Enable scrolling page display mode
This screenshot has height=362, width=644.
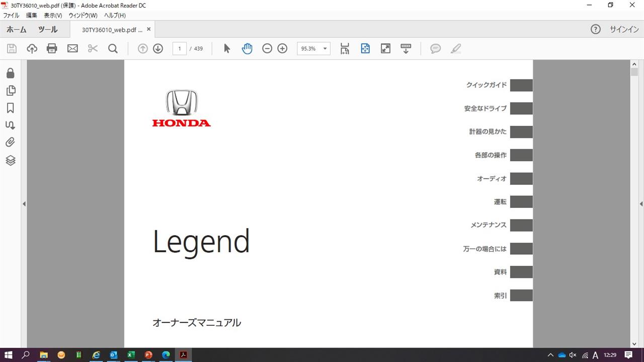click(x=406, y=49)
